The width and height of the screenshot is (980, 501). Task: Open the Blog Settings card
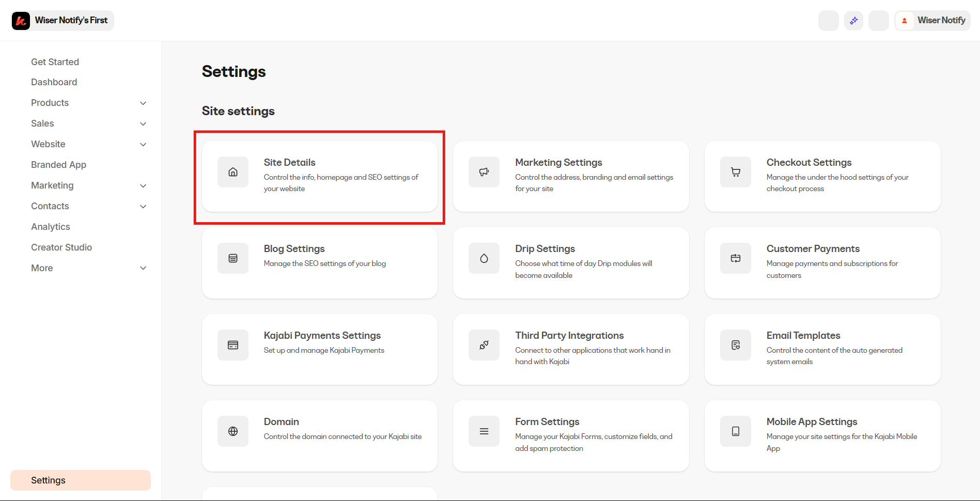[319, 262]
